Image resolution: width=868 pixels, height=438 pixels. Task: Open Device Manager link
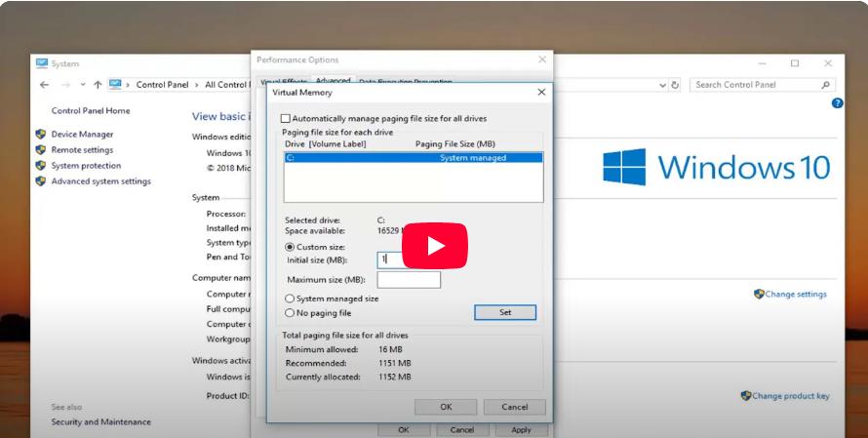coord(82,134)
